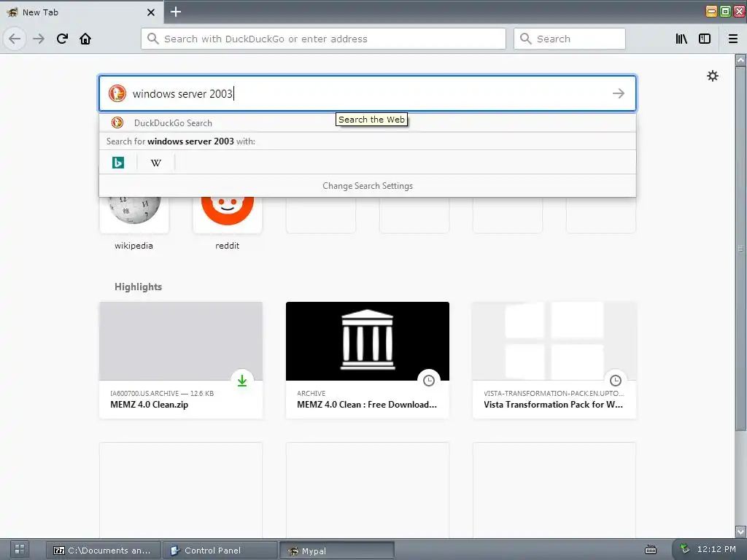
Task: Reload the current page
Action: pyautogui.click(x=62, y=39)
